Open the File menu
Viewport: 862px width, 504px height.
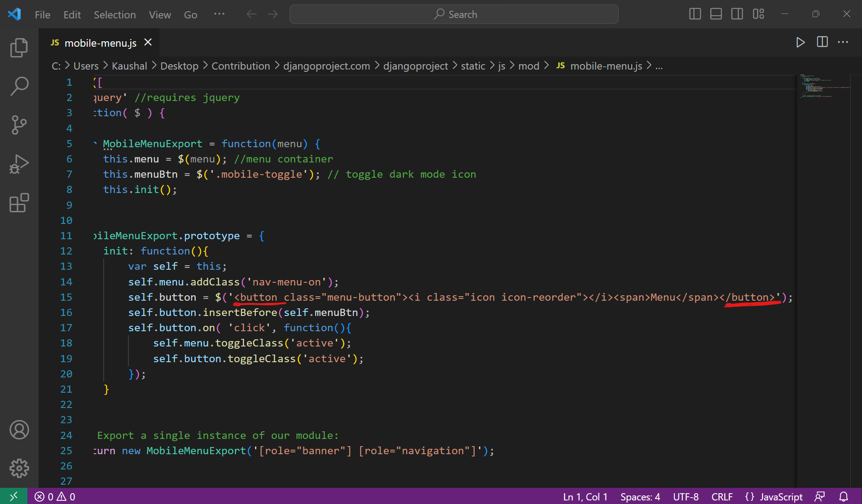[42, 14]
